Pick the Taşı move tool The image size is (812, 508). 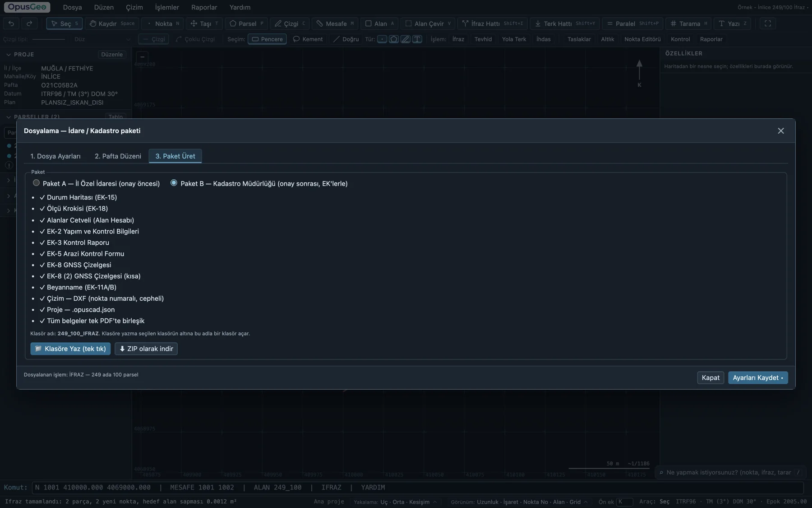pyautogui.click(x=204, y=23)
